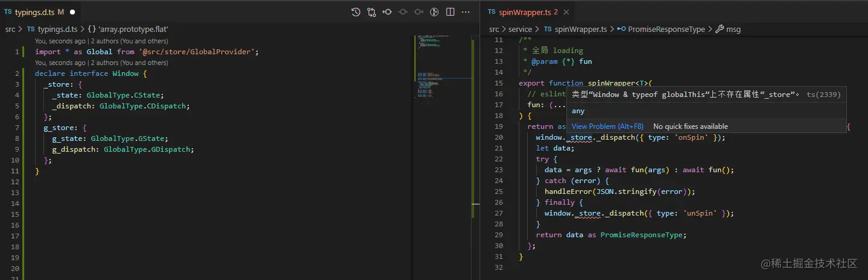The height and width of the screenshot is (280, 868).
Task: Click the Window interface name
Action: coord(125,73)
